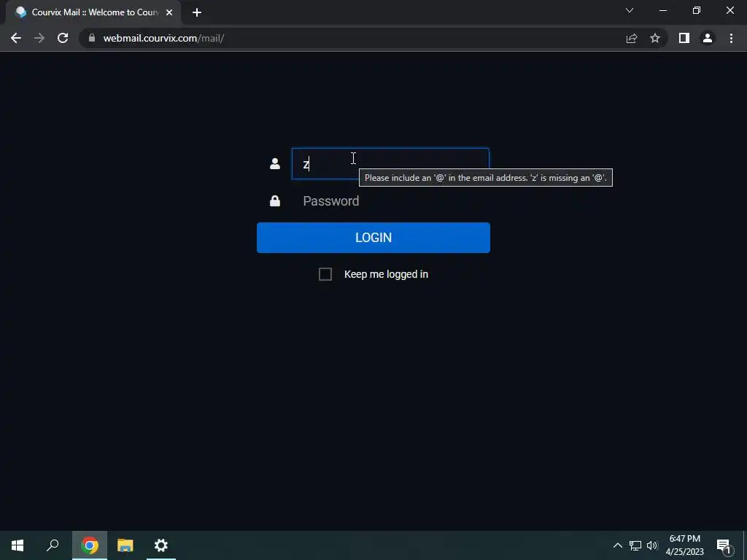Open the Chrome profile avatar icon
The width and height of the screenshot is (747, 560).
point(708,38)
